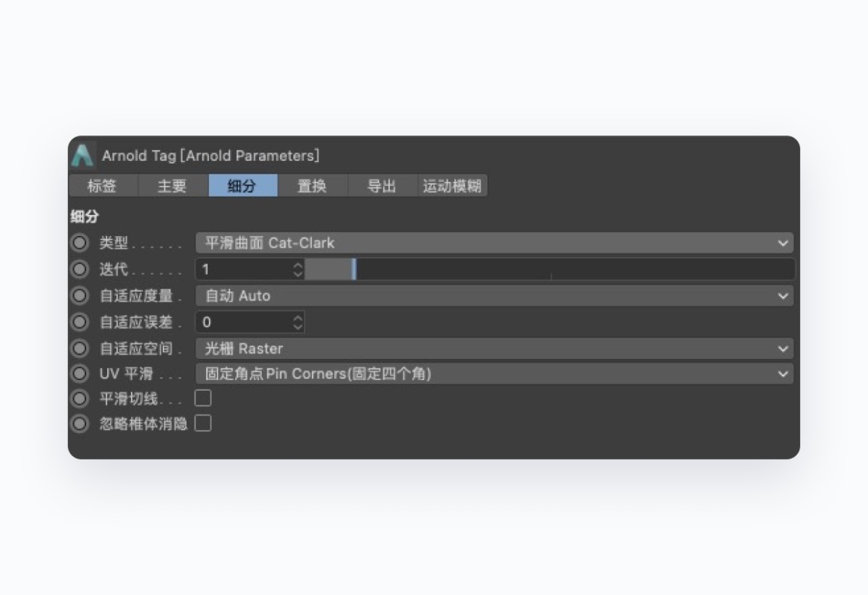Switch to the 运动模糊 tab
The height and width of the screenshot is (595, 868).
pyautogui.click(x=451, y=186)
